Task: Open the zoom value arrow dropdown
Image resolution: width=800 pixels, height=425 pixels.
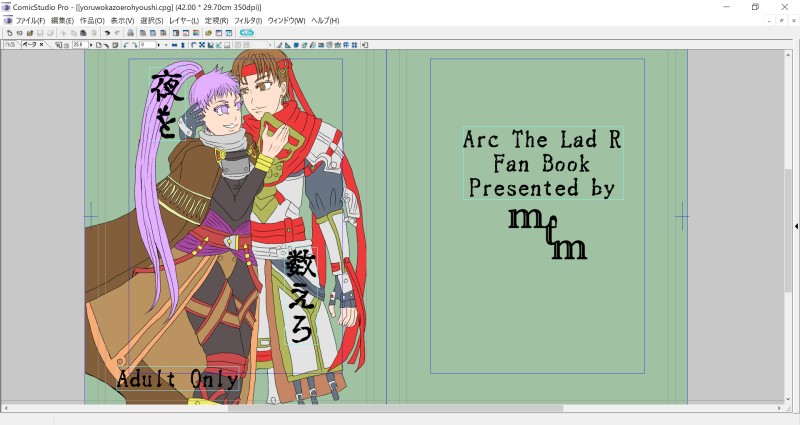Action: click(91, 45)
